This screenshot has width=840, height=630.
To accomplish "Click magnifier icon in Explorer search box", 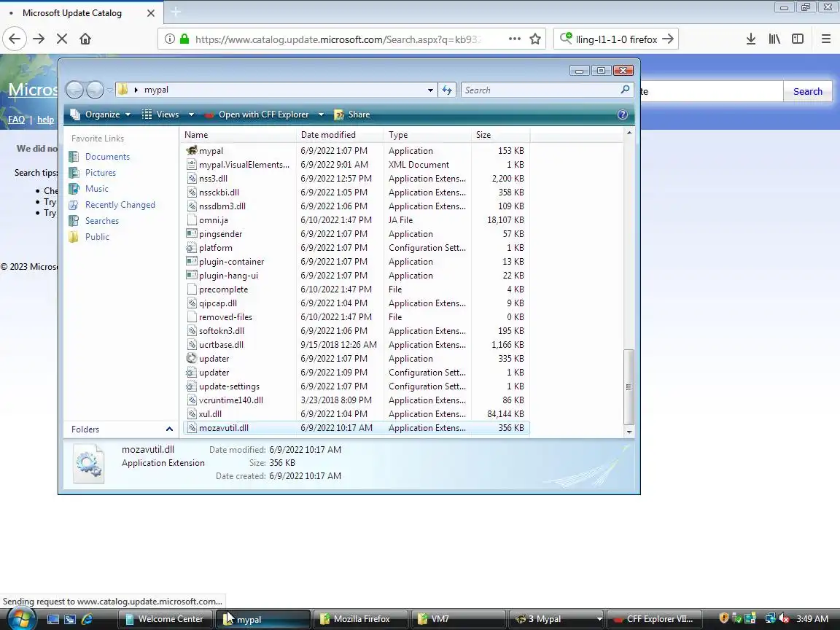I will coord(625,90).
